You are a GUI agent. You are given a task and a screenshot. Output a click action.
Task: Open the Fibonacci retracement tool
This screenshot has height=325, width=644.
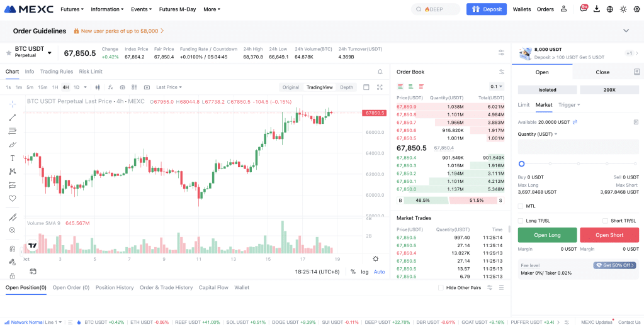tap(13, 131)
